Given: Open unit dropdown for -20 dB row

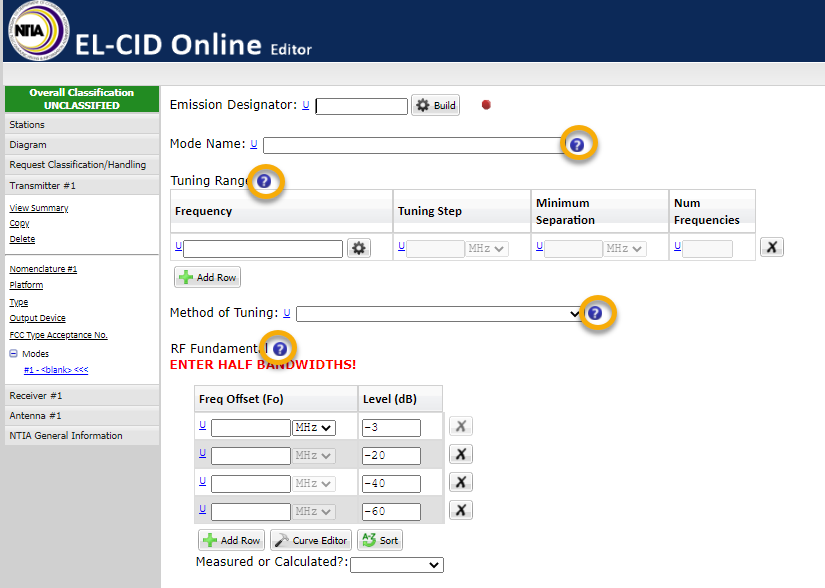Looking at the screenshot, I should (314, 455).
